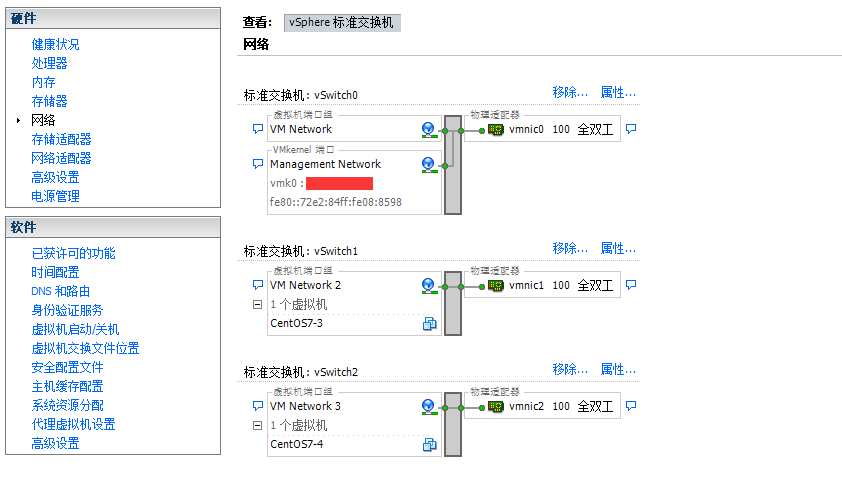This screenshot has height=486, width=842.
Task: Open 属性 for vSwitch2
Action: [x=618, y=369]
